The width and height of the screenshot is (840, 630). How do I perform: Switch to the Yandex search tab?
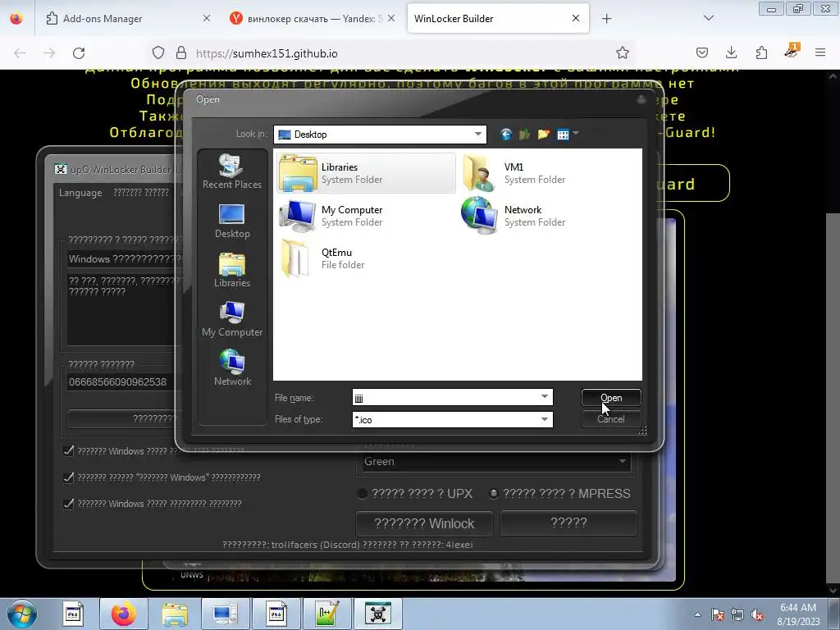pos(311,18)
